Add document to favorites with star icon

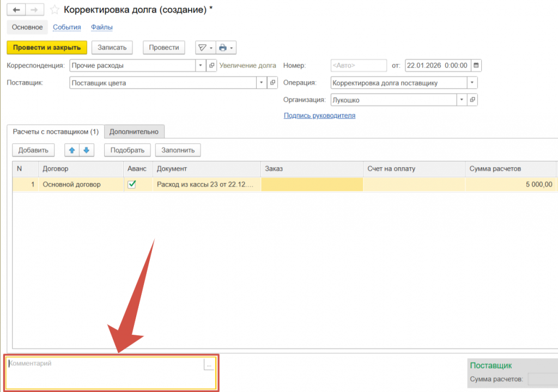pyautogui.click(x=54, y=10)
